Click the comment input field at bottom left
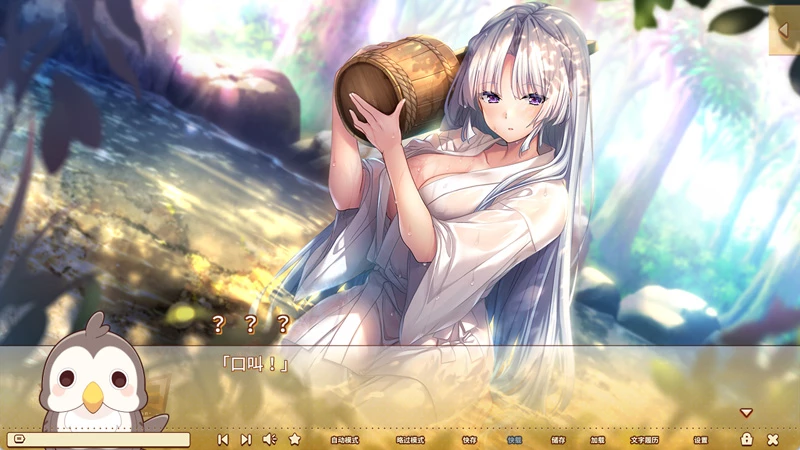This screenshot has height=450, width=800. click(x=99, y=439)
